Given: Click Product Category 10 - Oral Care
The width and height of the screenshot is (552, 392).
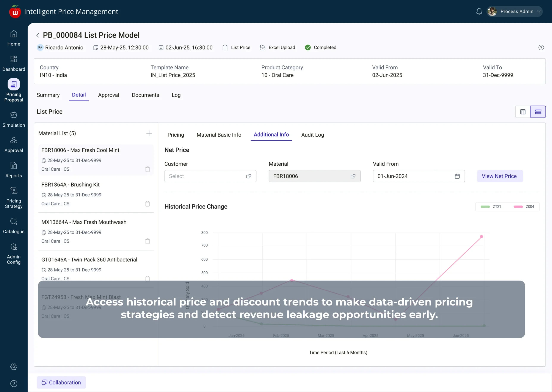Looking at the screenshot, I should click(277, 75).
